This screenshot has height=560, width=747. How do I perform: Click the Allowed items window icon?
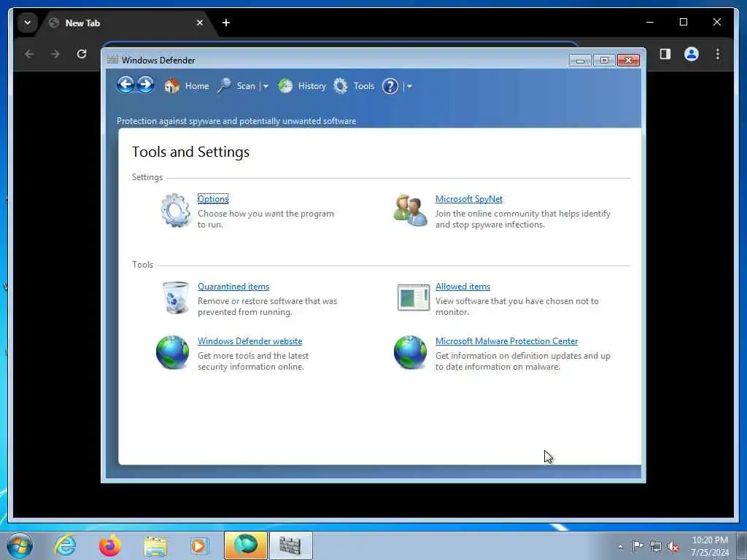(413, 297)
